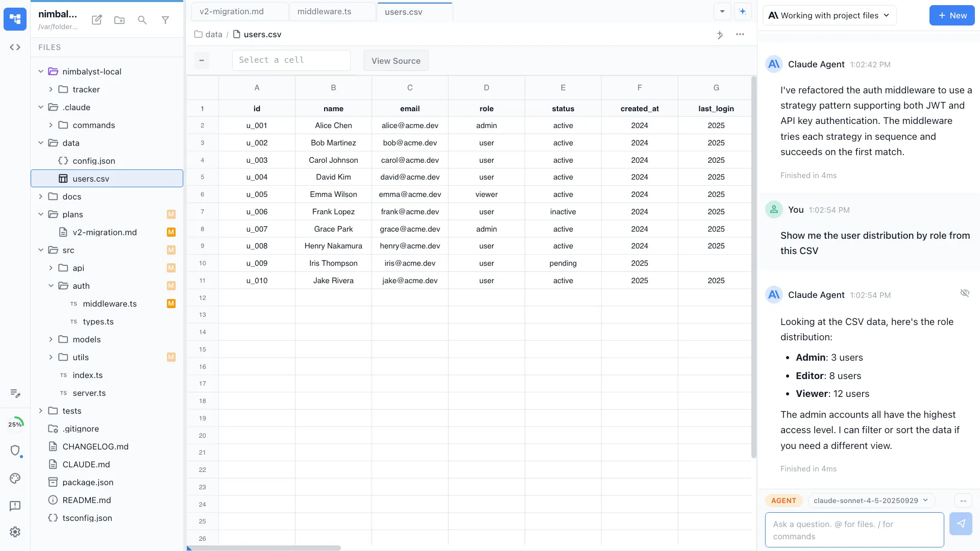Select the new file edit icon
This screenshot has height=551, width=980.
(96, 20)
